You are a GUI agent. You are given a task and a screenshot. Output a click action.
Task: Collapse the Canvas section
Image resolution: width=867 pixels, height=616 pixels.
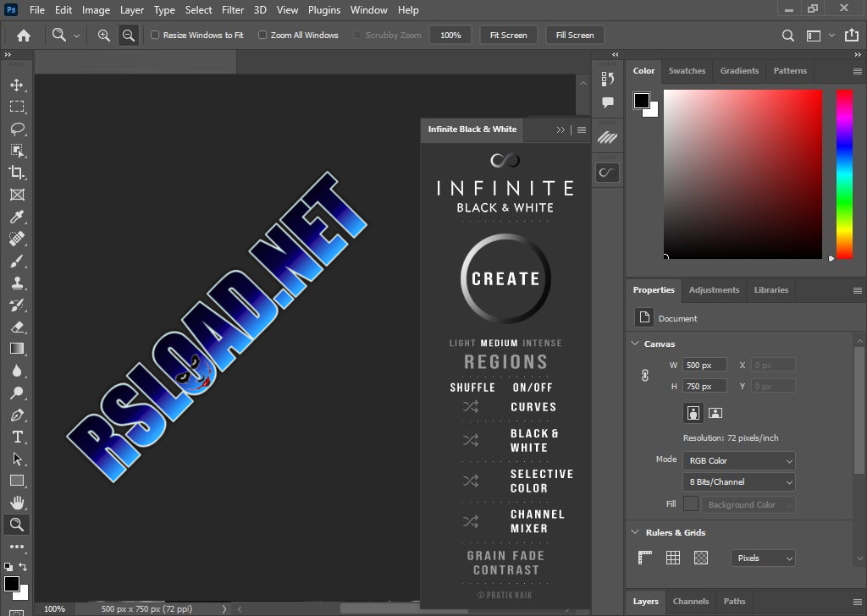point(635,344)
